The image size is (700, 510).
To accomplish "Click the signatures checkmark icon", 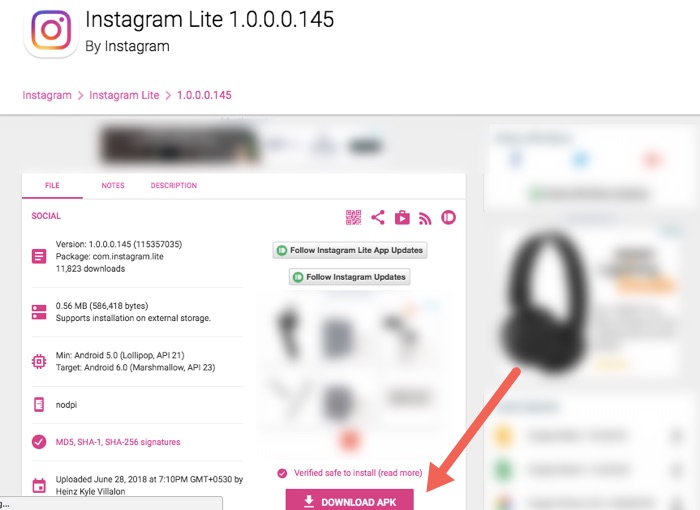I will 39,442.
